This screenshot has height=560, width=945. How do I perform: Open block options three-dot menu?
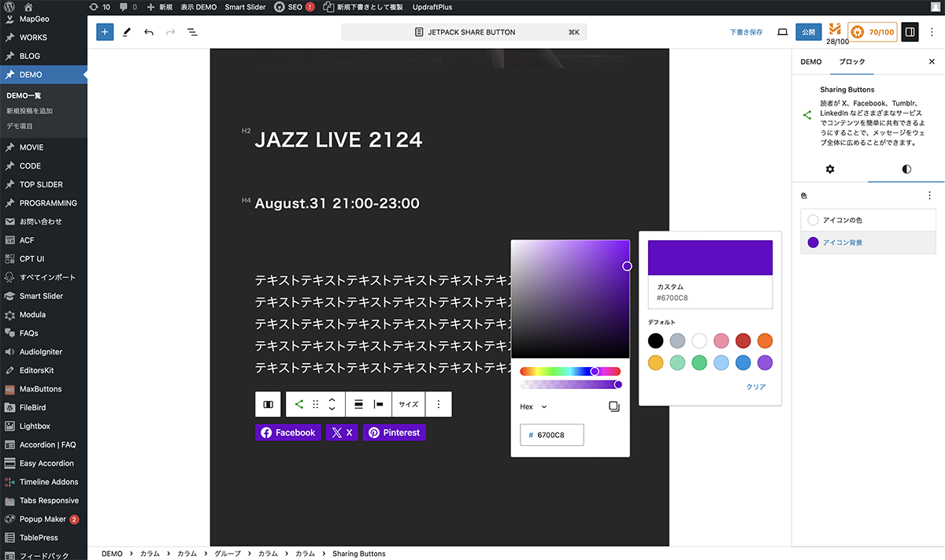(439, 404)
